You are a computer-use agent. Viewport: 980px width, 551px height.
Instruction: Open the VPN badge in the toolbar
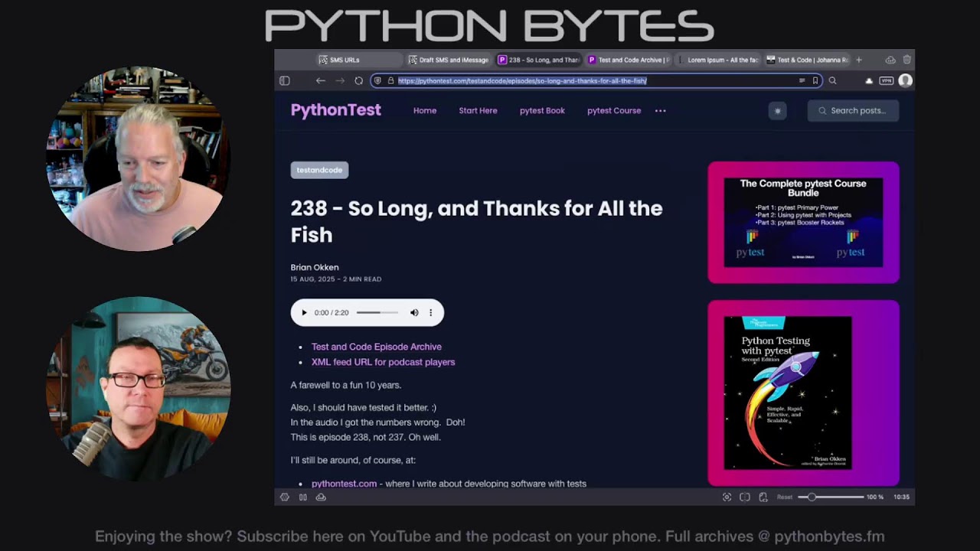(x=886, y=80)
